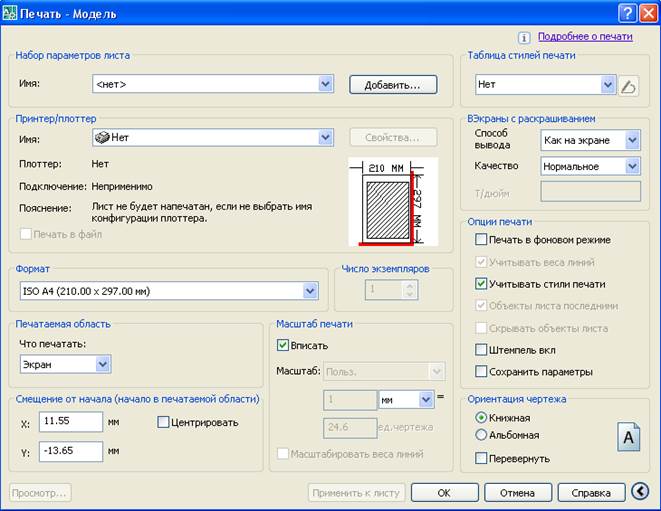
Task: Click the ОК button
Action: [x=444, y=492]
